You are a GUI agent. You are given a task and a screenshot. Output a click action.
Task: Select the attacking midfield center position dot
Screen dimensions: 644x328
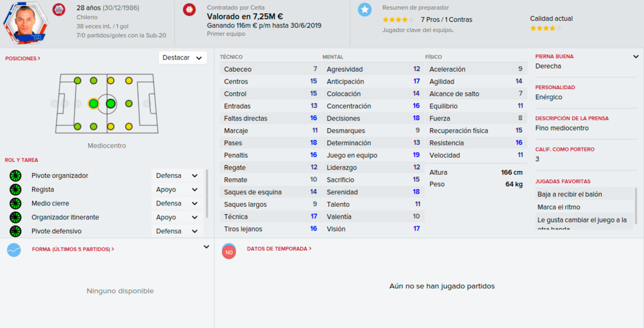pyautogui.click(x=129, y=104)
